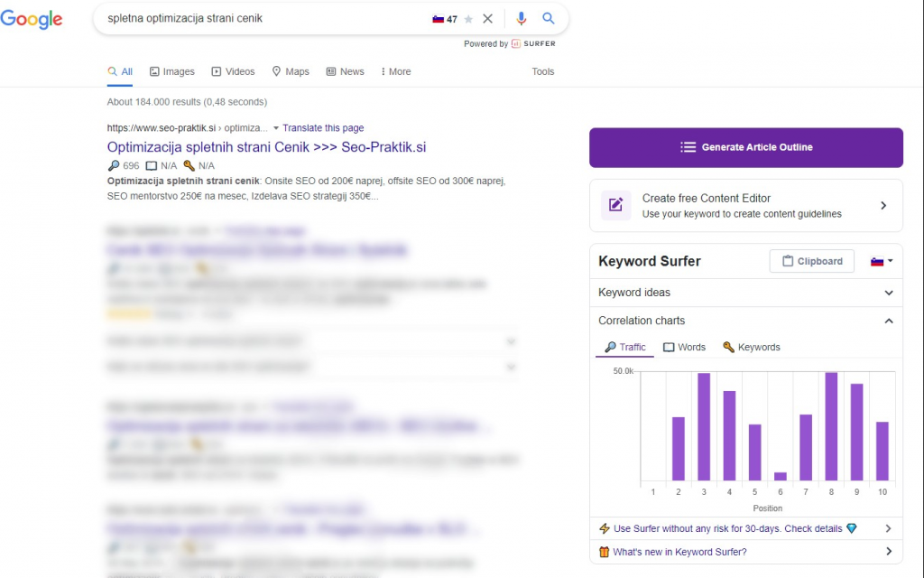Open the More search options menu
924x578 pixels.
click(x=396, y=71)
